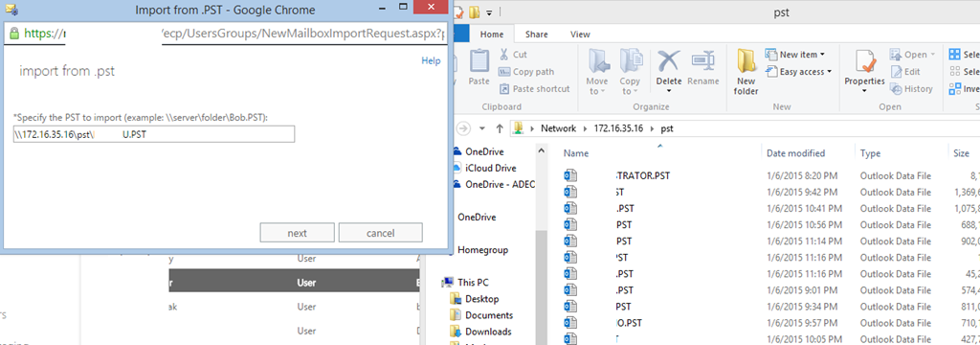Click the network location icon in the address bar
The width and height of the screenshot is (980, 345).
518,128
